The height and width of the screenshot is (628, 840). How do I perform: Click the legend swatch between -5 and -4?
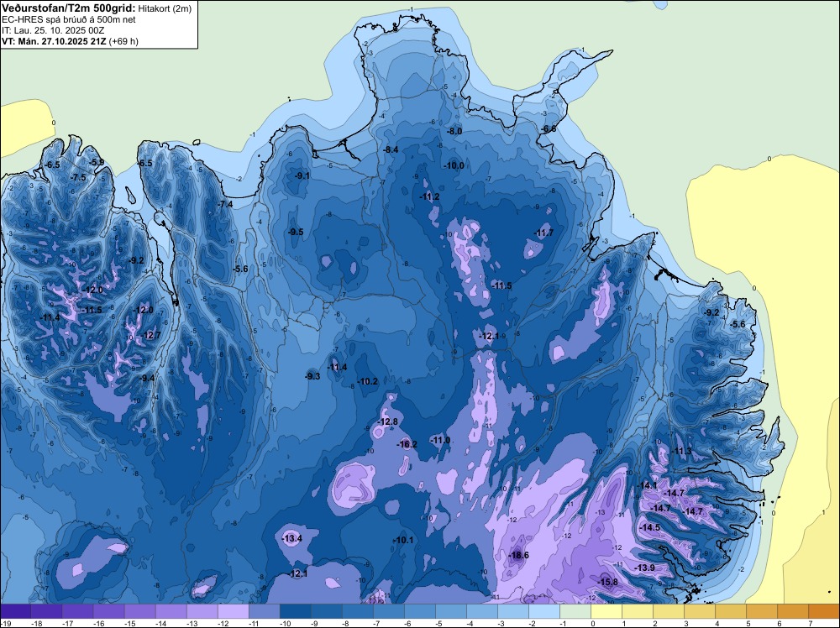click(451, 611)
